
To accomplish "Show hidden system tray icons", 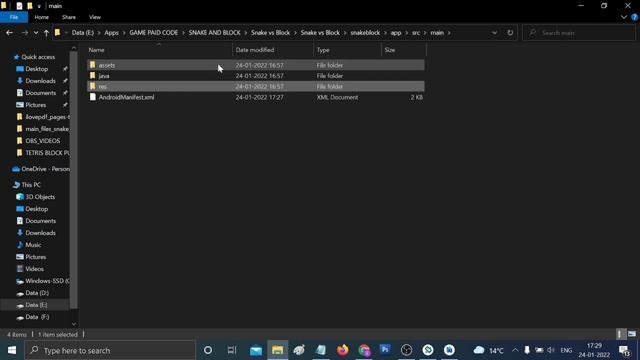I will [515, 350].
